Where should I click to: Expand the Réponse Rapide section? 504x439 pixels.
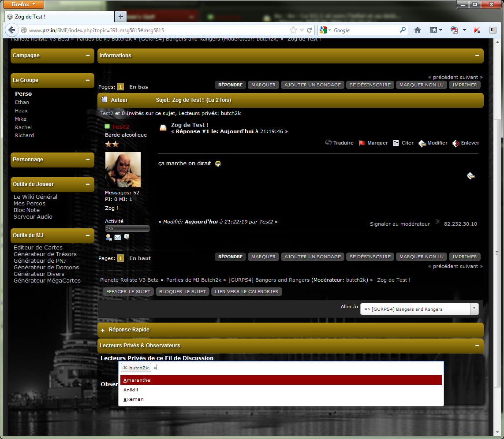tap(103, 330)
